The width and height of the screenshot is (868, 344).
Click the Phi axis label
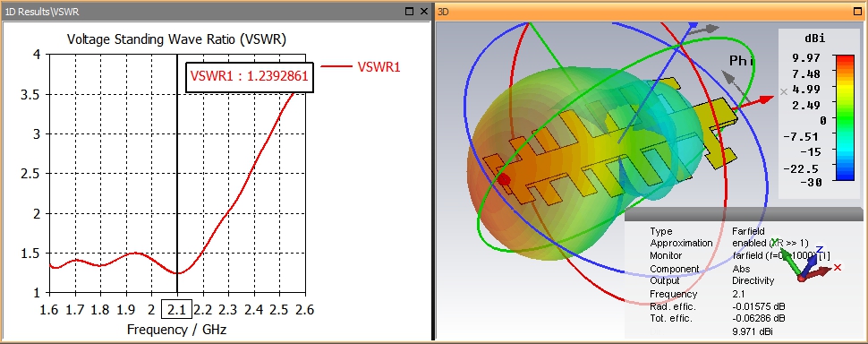(742, 60)
